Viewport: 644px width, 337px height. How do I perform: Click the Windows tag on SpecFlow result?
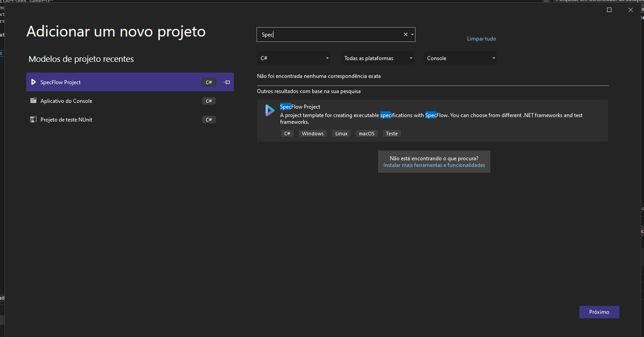click(313, 134)
